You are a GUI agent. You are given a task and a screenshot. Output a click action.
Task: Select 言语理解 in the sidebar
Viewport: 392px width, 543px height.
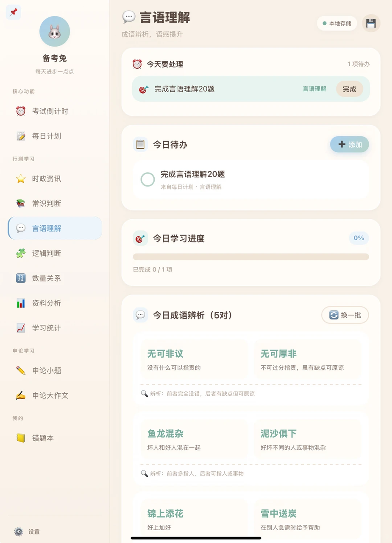(x=55, y=228)
